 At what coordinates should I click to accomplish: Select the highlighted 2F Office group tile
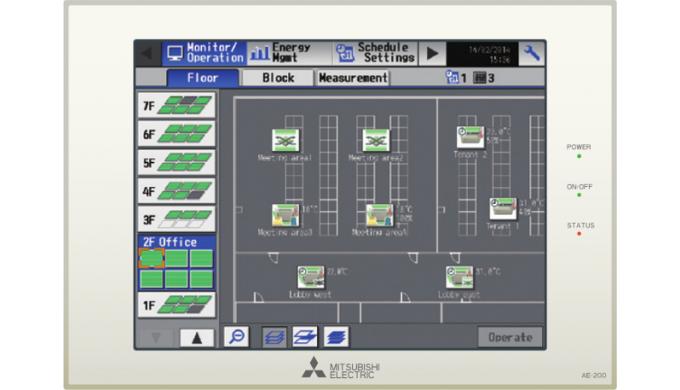(151, 259)
